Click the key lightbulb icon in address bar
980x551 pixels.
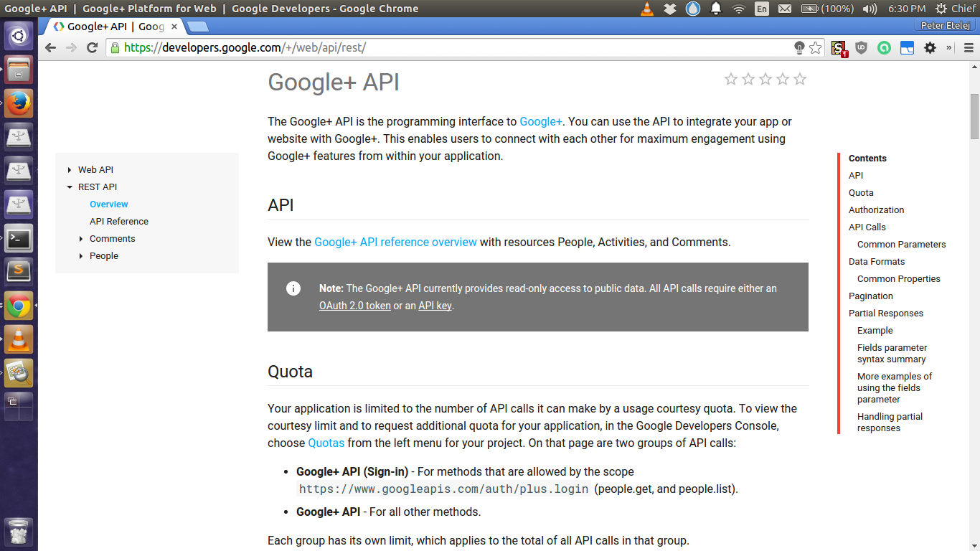(x=798, y=47)
